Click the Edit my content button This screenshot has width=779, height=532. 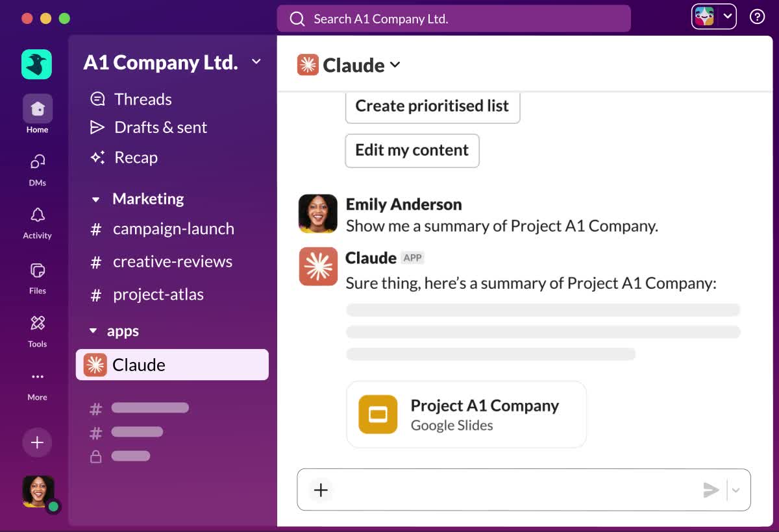412,151
